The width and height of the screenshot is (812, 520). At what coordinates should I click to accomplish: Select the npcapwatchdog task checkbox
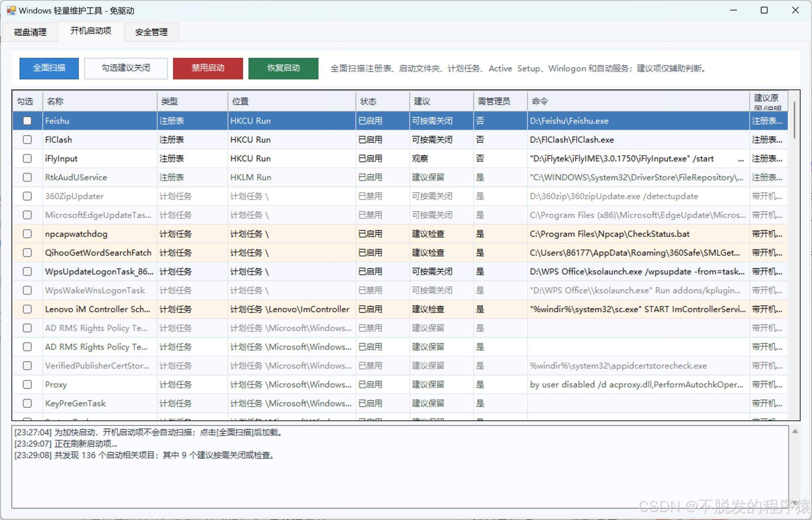[27, 234]
